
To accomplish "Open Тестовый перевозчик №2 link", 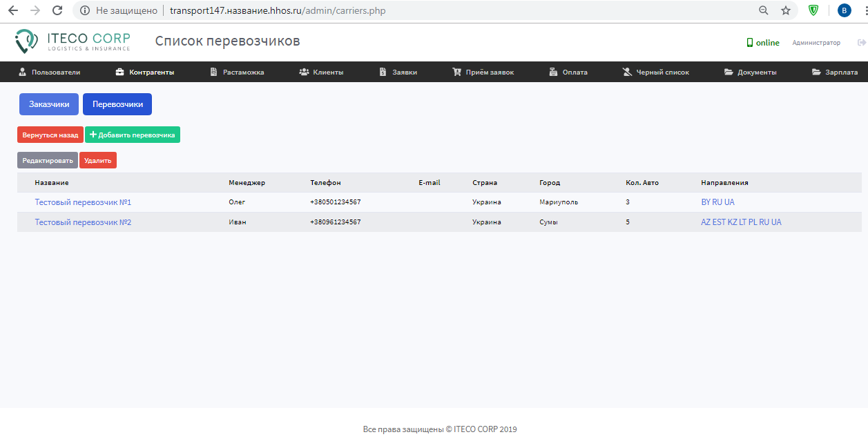I will click(83, 222).
